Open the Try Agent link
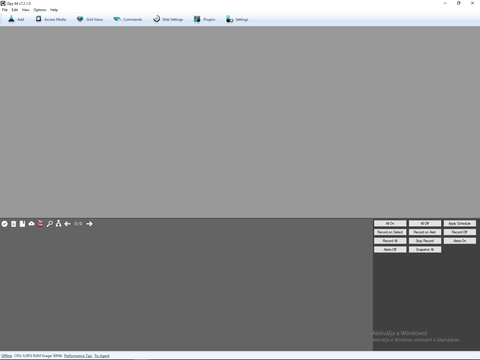480x360 pixels. [x=102, y=356]
